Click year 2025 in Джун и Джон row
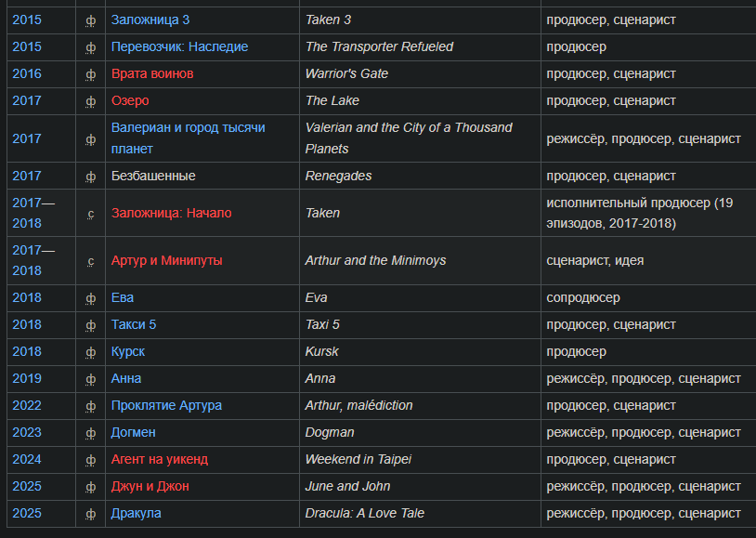This screenshot has width=756, height=538. [27, 486]
